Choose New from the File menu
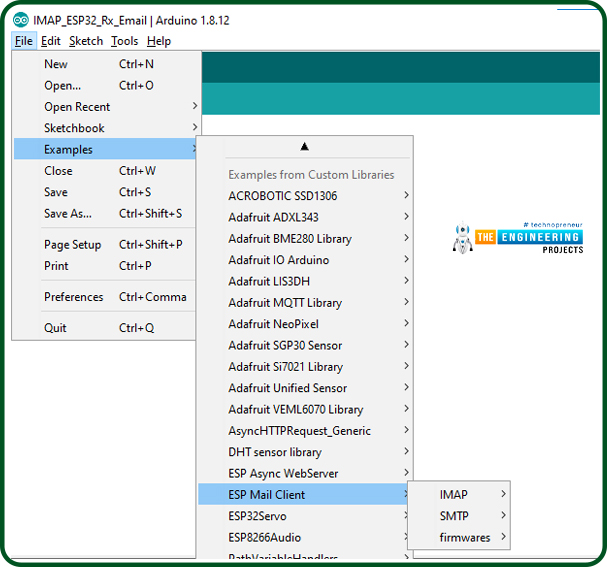This screenshot has height=567, width=607. (105, 64)
